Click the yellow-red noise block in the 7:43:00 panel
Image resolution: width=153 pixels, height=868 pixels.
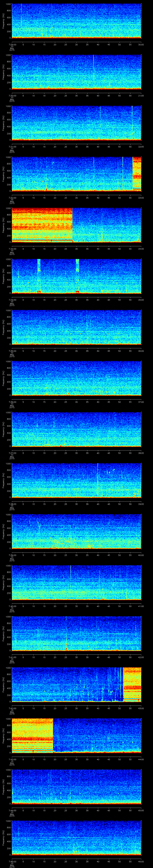pyautogui.click(x=32, y=736)
